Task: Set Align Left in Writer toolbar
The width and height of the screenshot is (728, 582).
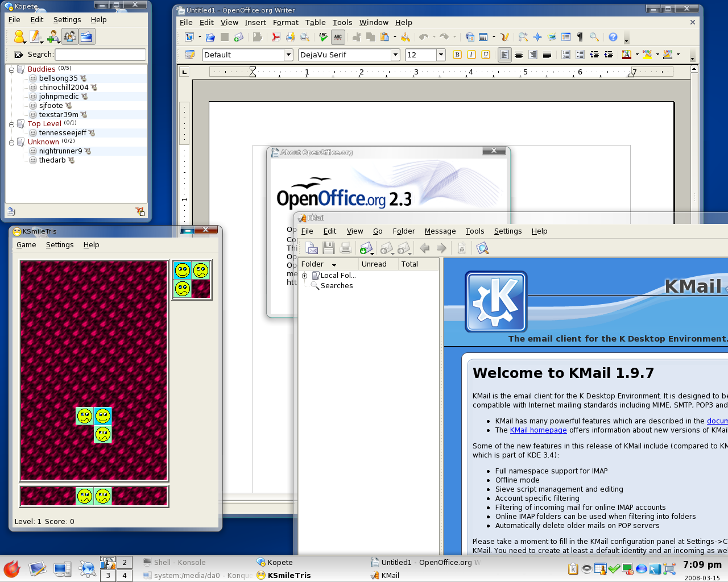Action: 504,55
